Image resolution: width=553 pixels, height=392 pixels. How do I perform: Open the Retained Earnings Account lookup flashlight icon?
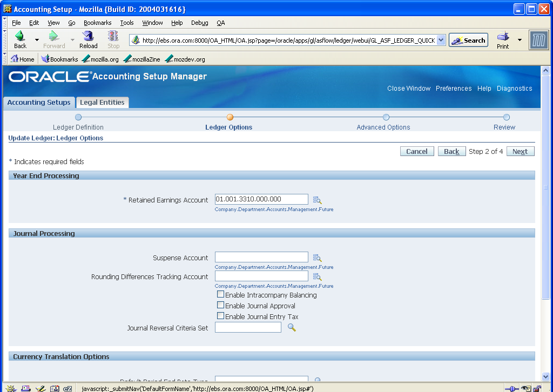click(318, 199)
